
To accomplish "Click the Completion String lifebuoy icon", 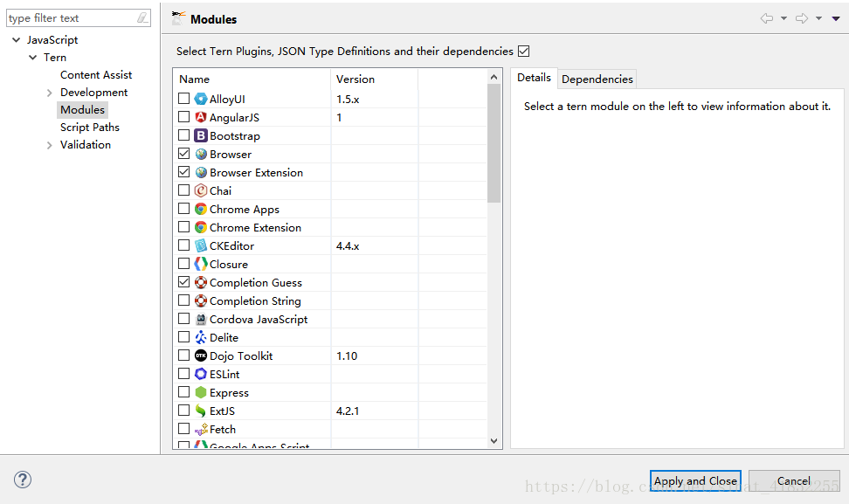I will click(201, 301).
